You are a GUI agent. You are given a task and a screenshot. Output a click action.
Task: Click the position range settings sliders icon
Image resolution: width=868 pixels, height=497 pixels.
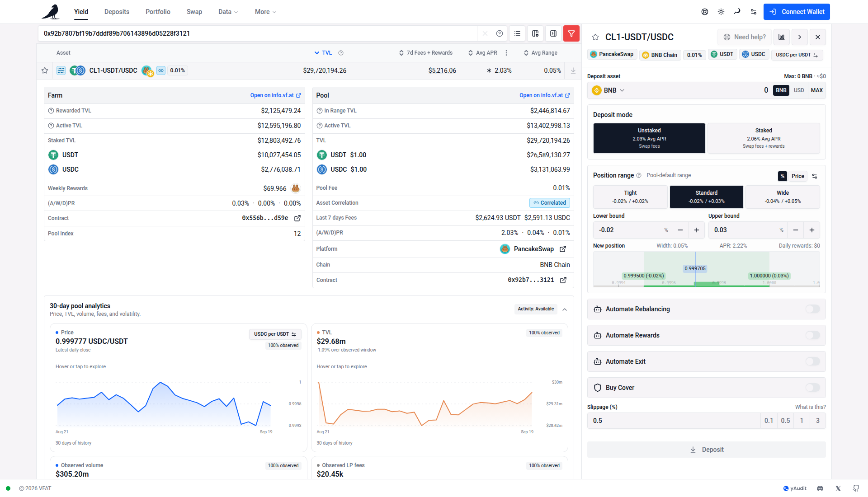coord(815,176)
